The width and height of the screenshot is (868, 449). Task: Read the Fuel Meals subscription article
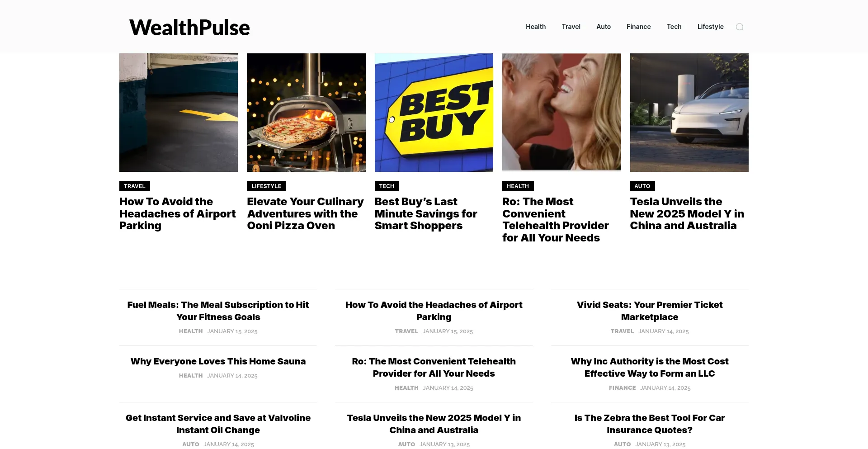click(x=218, y=311)
